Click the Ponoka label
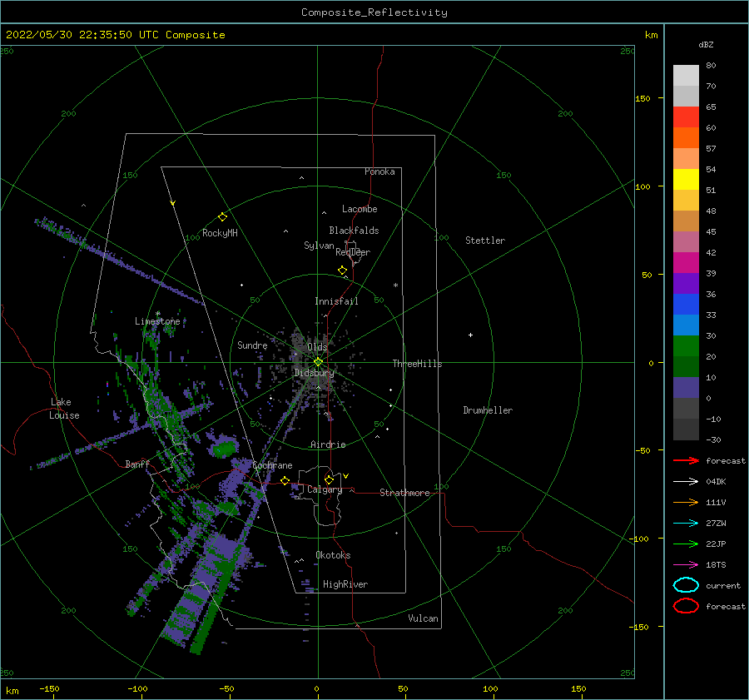749x700 pixels. (x=379, y=171)
